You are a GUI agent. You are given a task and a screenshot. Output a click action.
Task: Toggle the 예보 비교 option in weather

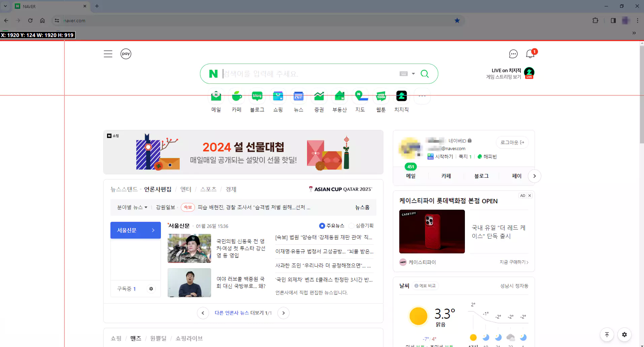[426, 286]
